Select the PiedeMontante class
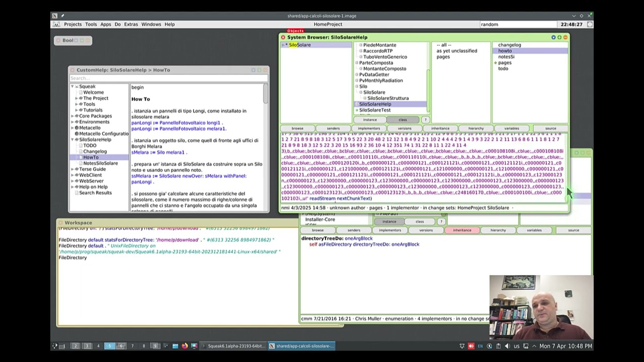The height and width of the screenshot is (362, 644). (x=379, y=45)
